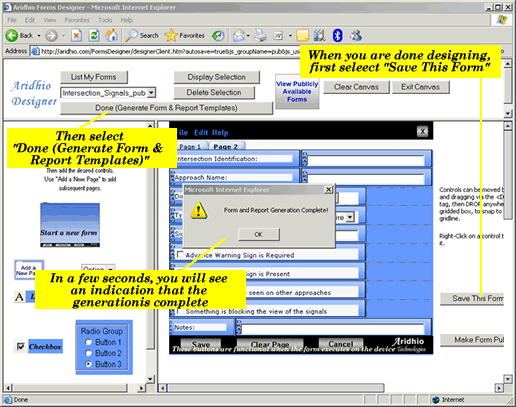Screen dimensions: 516x407
Task: Click the Notes input field
Action: point(333,329)
